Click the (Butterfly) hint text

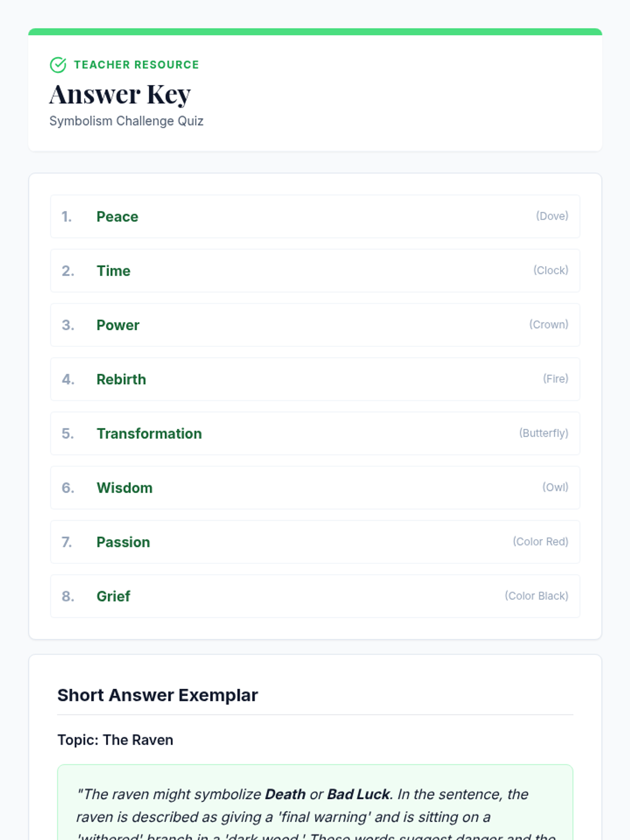(543, 433)
